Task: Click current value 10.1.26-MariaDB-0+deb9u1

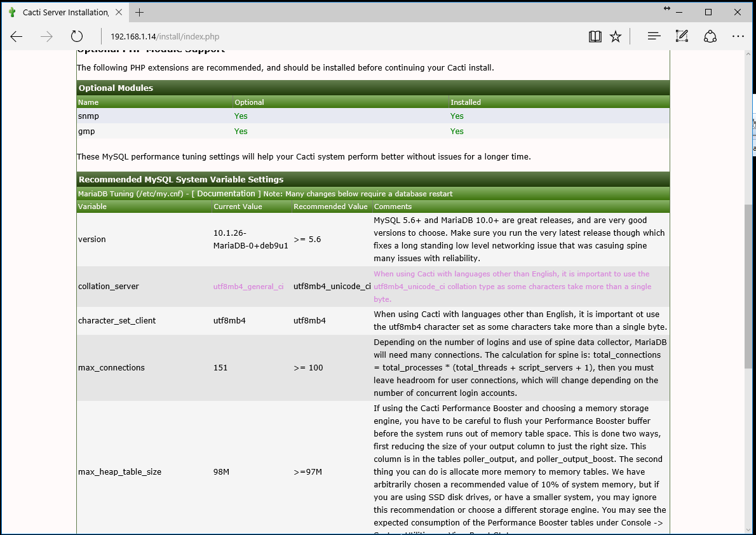Action: [x=251, y=240]
